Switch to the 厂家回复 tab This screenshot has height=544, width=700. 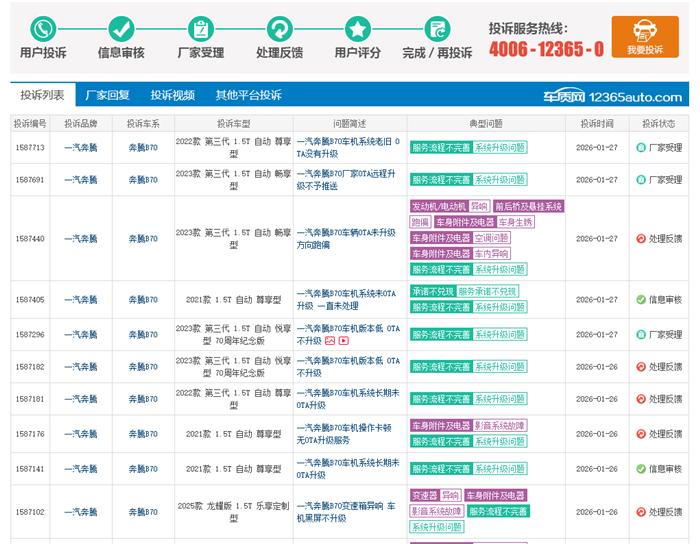pos(107,96)
